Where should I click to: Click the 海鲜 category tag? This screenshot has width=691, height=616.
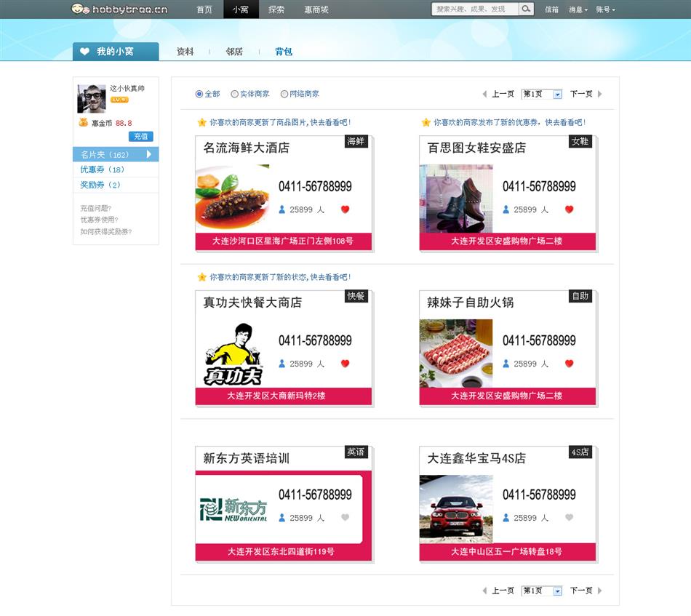pos(356,141)
